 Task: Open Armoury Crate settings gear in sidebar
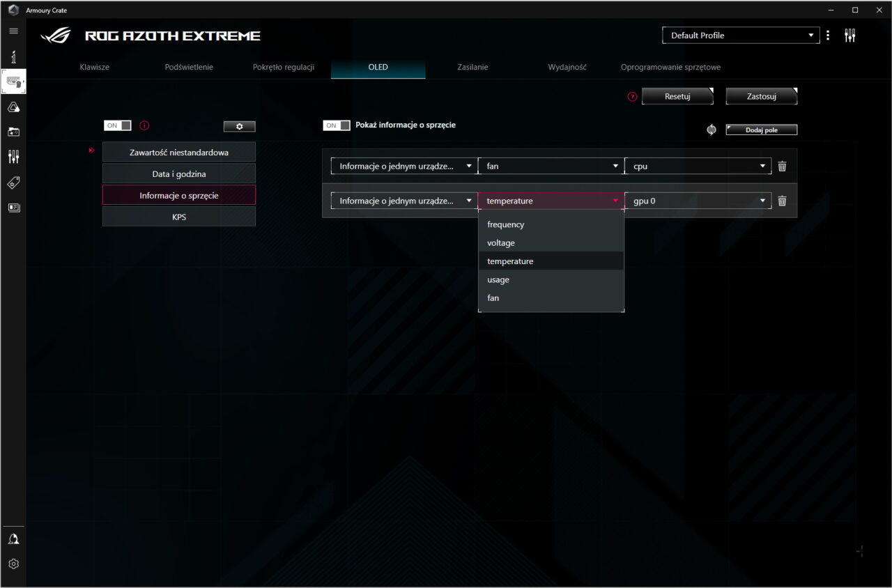[x=13, y=564]
